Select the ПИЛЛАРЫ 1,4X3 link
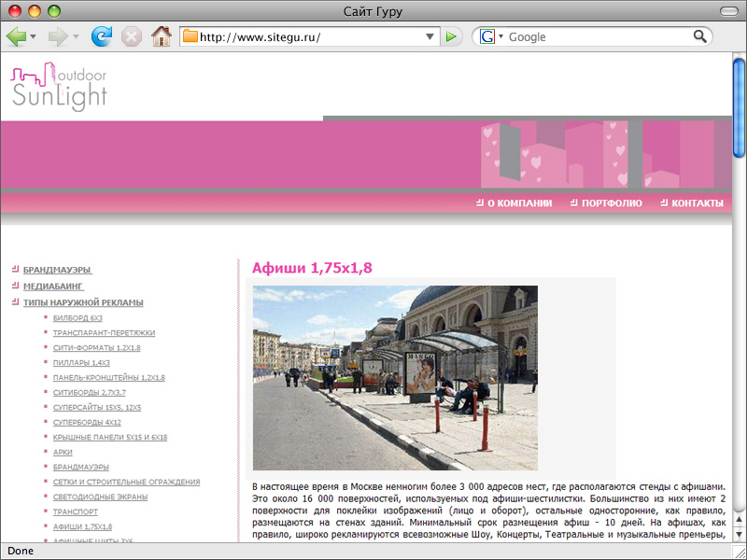Viewport: 747px width, 560px height. 81,363
